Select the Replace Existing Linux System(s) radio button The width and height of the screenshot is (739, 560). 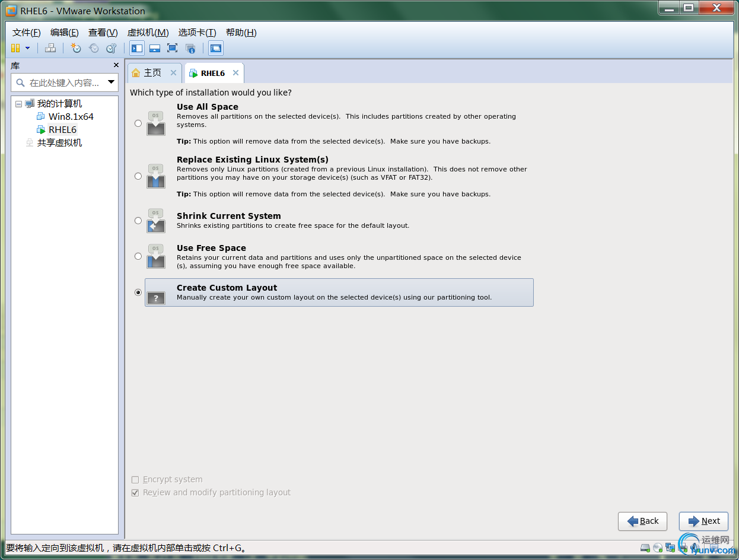[138, 176]
